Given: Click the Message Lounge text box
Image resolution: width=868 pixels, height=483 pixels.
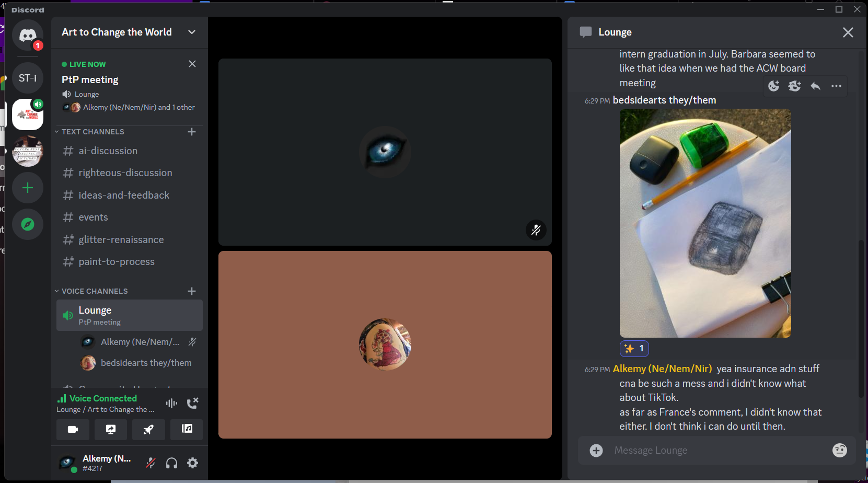Looking at the screenshot, I should coord(716,451).
